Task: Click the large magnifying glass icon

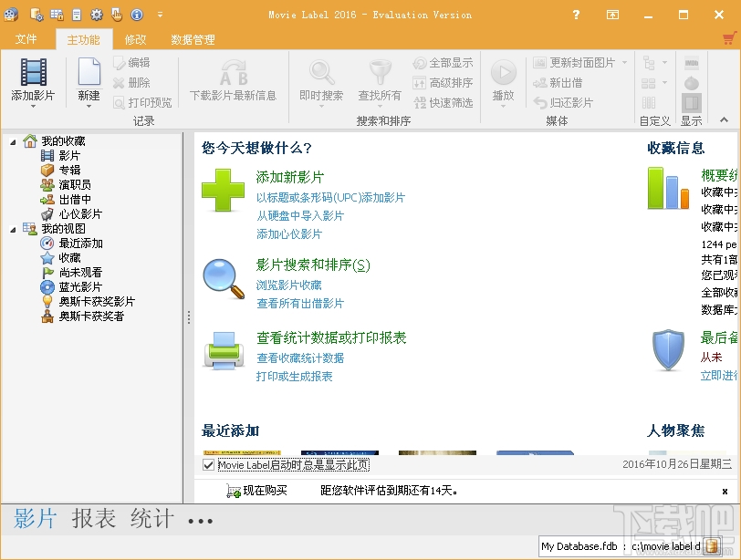Action: pyautogui.click(x=224, y=278)
